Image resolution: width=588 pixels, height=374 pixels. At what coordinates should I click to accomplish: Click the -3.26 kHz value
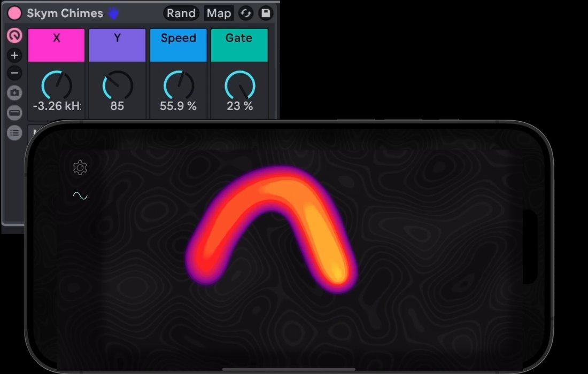57,106
